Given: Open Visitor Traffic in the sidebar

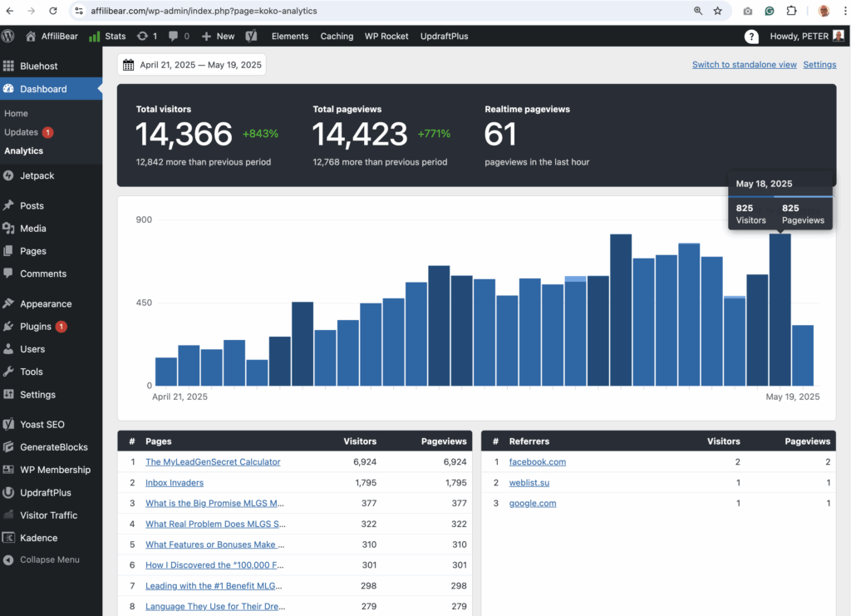Looking at the screenshot, I should click(51, 515).
